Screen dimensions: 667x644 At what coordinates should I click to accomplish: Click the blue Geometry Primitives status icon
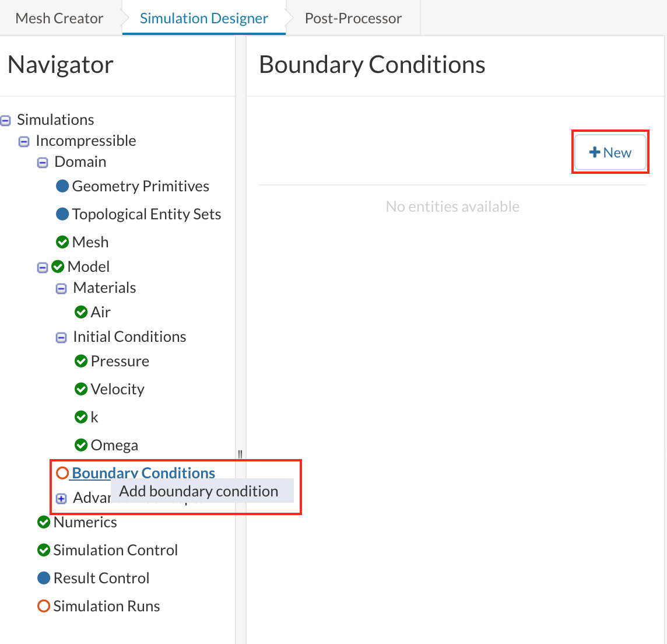62,186
